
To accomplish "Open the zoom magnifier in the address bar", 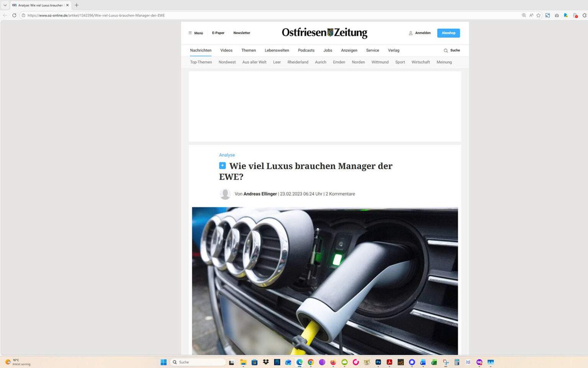I will point(524,15).
